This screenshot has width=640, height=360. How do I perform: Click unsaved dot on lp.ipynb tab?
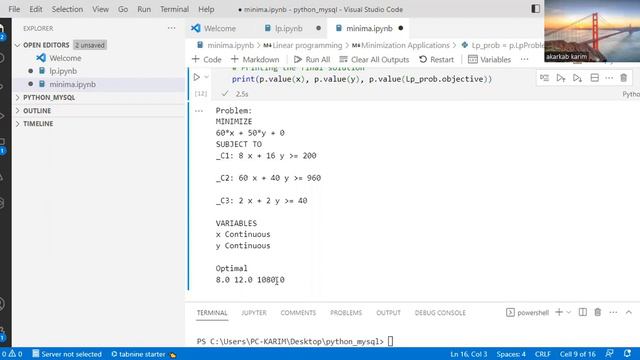pyautogui.click(x=318, y=28)
